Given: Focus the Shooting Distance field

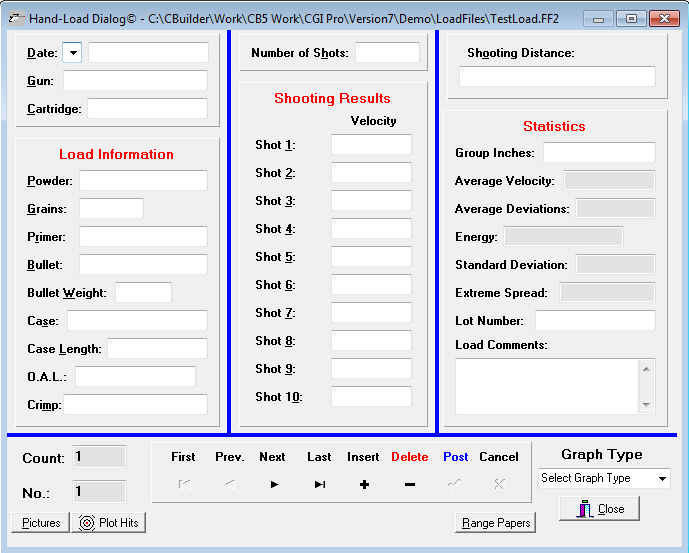Looking at the screenshot, I should coord(557,77).
